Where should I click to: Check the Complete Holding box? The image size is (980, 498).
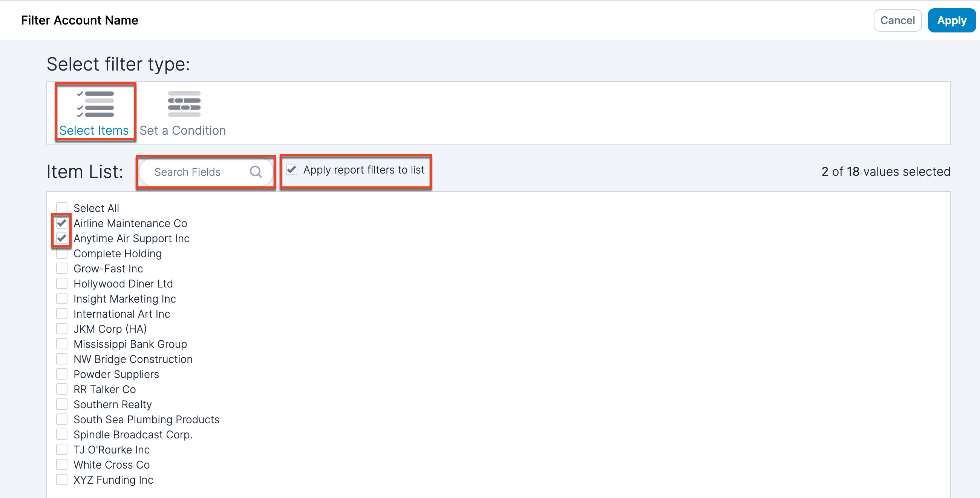[62, 253]
